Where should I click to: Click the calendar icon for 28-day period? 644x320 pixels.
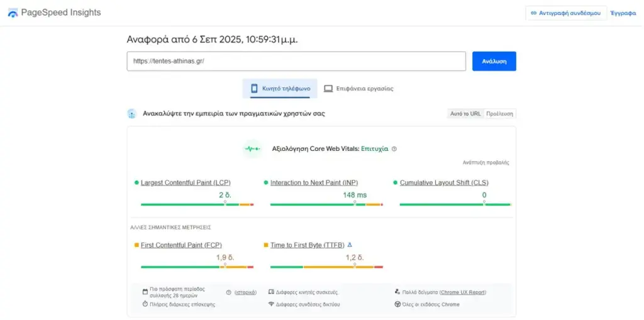point(145,292)
